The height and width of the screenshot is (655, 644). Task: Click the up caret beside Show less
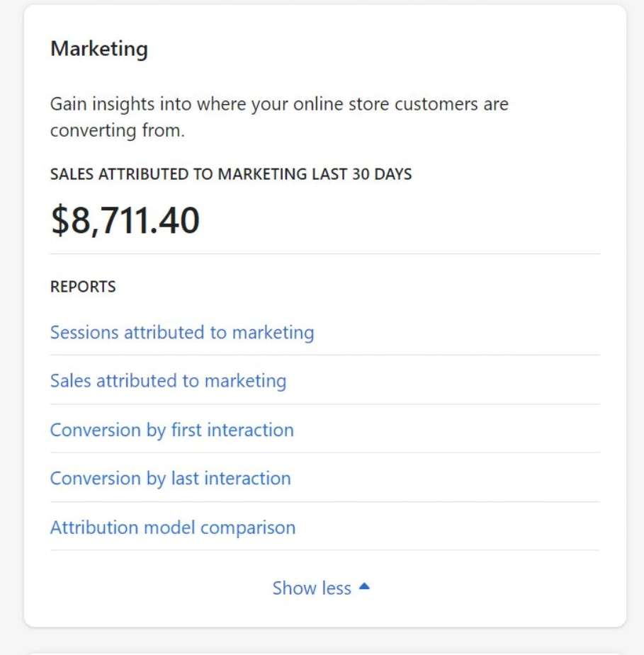click(x=364, y=586)
